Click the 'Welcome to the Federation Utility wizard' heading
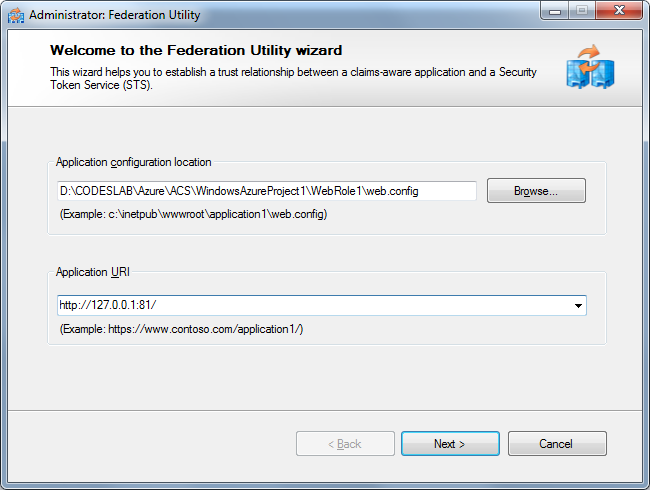Viewport: 650px width, 490px height. [x=196, y=50]
